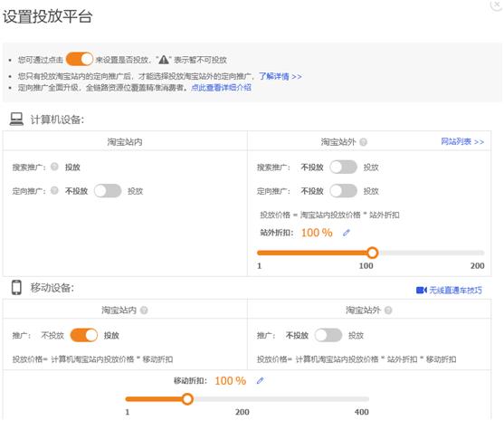Click the computer 淘宝站内 column header

click(x=125, y=141)
